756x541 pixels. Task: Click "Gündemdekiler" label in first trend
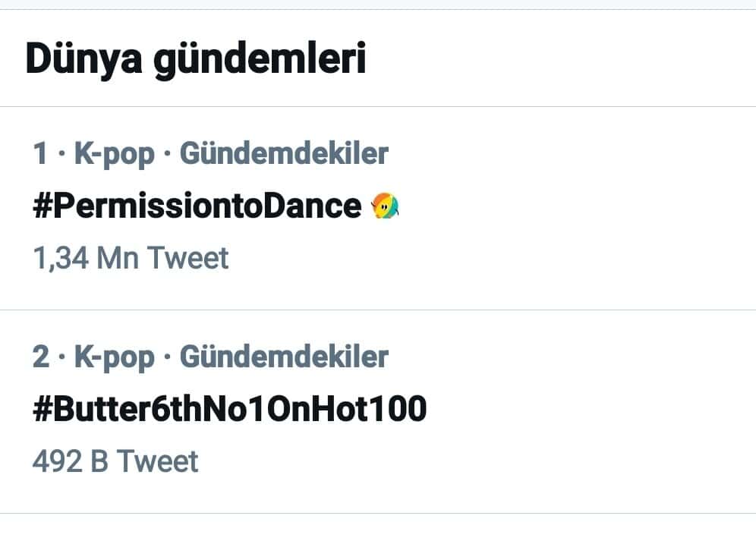tap(284, 154)
